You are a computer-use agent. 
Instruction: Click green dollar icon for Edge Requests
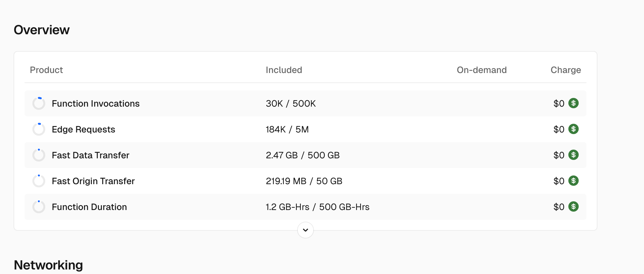(574, 129)
